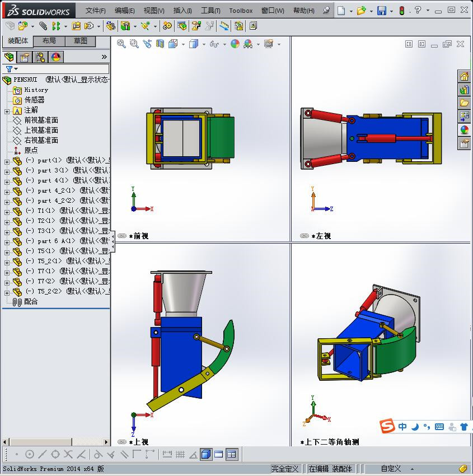This screenshot has height=476, width=473.
Task: Expand the T7<2> component node
Action: (x=7, y=283)
